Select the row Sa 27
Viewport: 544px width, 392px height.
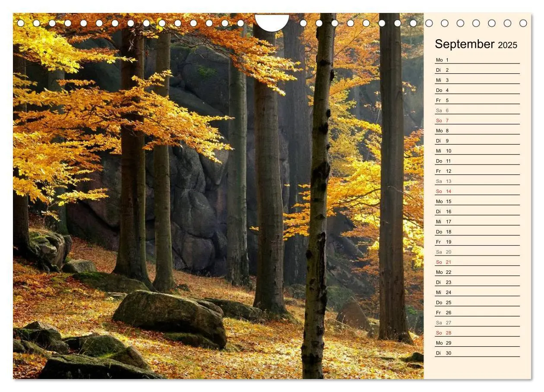(477, 322)
